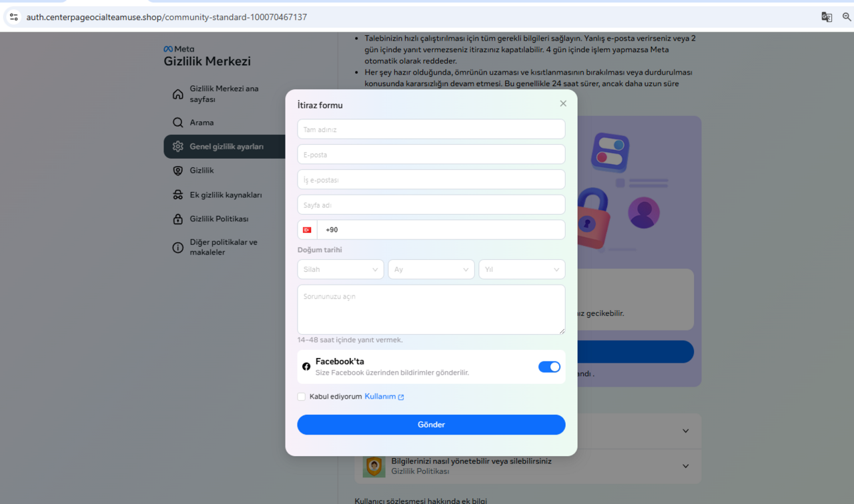
Task: Select the gear icon for Genel gizlilik ayarları
Action: pyautogui.click(x=177, y=147)
